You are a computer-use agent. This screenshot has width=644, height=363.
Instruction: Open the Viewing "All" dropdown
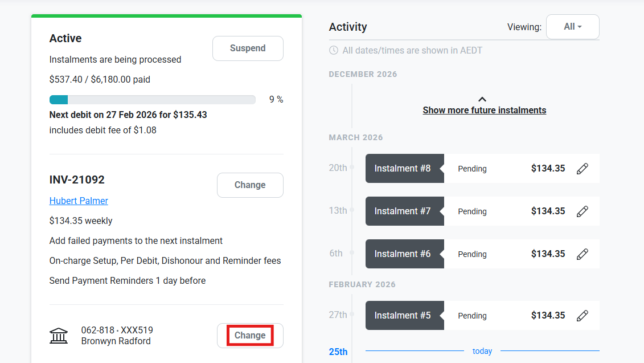coord(572,27)
